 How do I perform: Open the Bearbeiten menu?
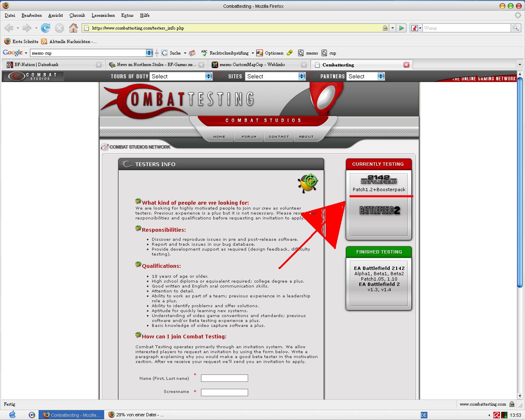pos(32,15)
